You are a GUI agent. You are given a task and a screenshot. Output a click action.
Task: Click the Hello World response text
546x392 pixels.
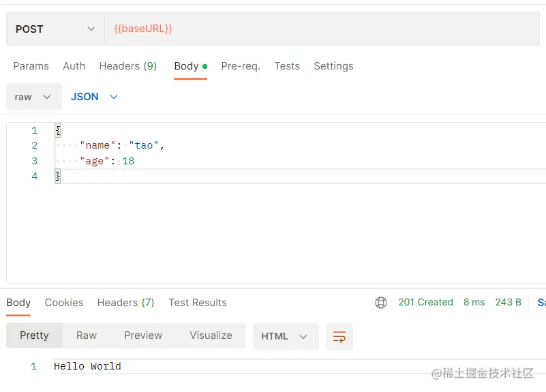pos(87,366)
